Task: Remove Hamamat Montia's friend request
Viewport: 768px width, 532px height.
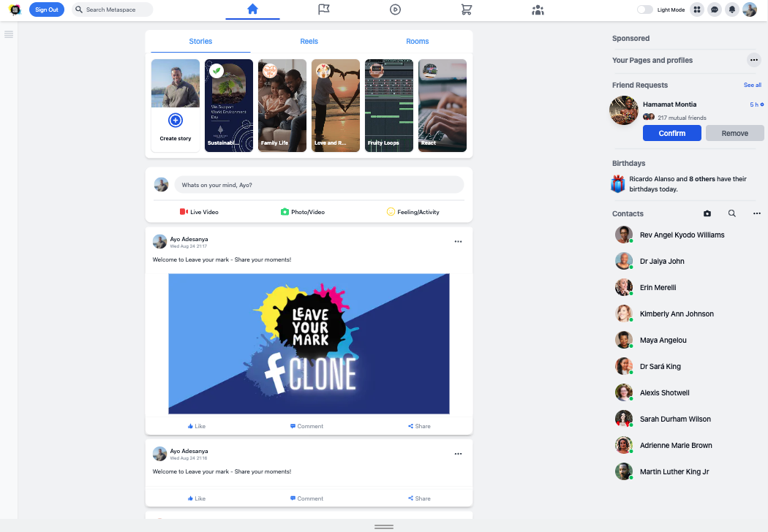Action: (x=734, y=133)
